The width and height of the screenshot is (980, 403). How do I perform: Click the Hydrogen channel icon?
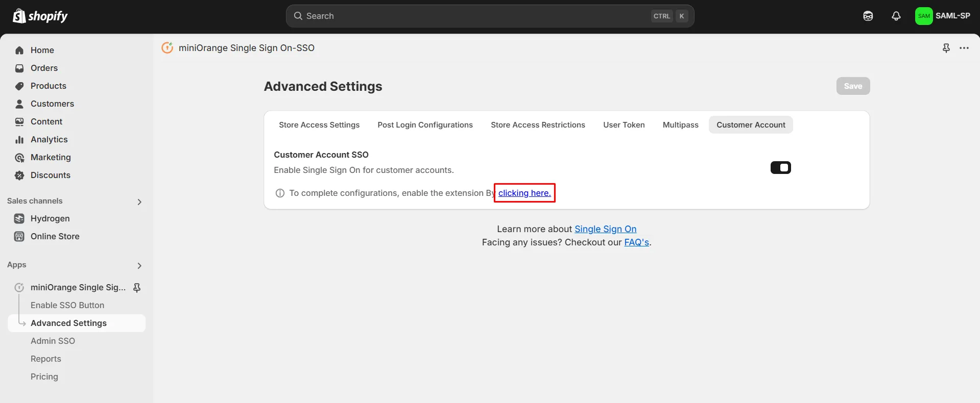(x=19, y=218)
